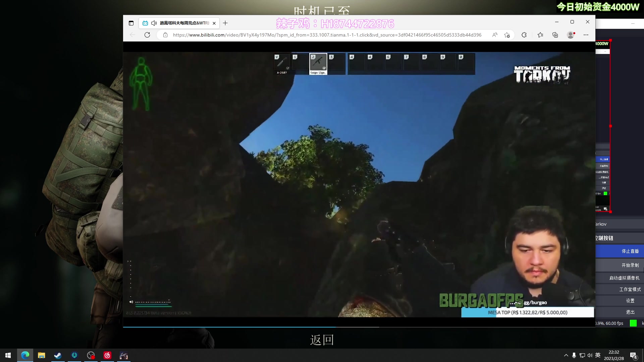Click 退出 to exit OBS

[620, 312]
